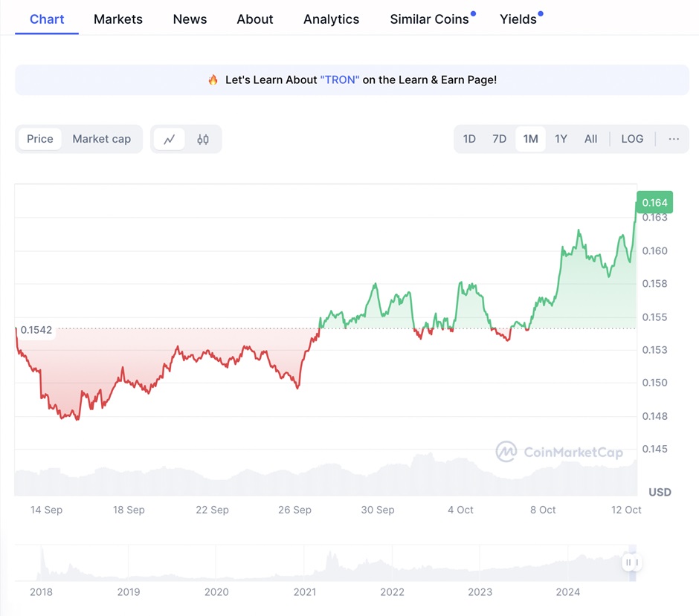Set chart range to 1Y
The height and width of the screenshot is (616, 699).
point(561,139)
